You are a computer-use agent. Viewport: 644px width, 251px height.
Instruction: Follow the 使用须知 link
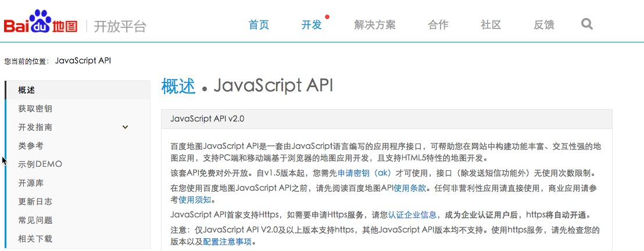click(x=195, y=200)
